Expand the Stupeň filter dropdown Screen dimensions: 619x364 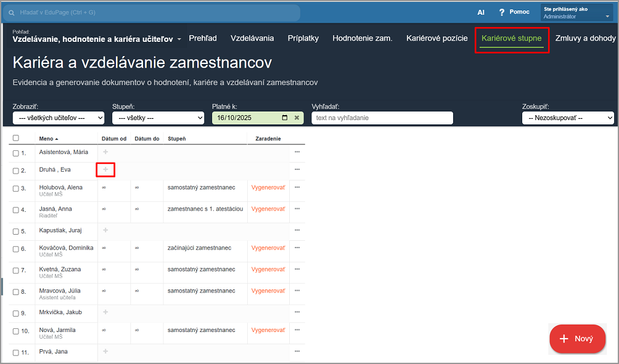(x=158, y=118)
